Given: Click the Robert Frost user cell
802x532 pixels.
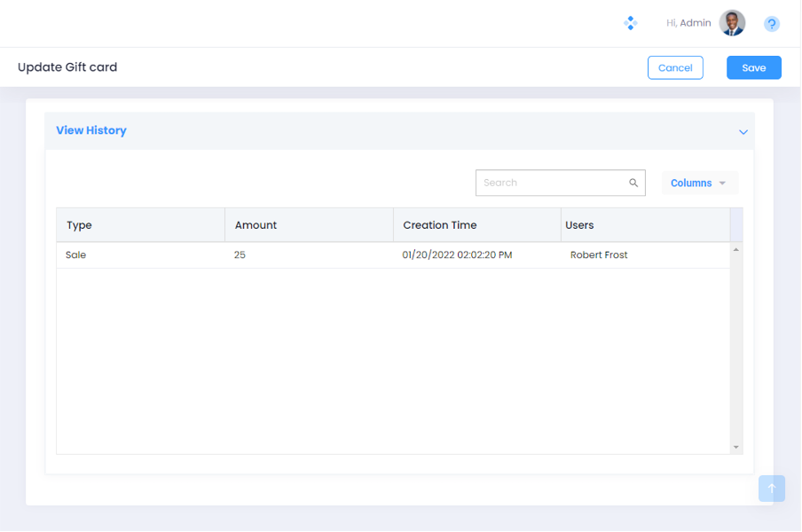Looking at the screenshot, I should click(598, 254).
